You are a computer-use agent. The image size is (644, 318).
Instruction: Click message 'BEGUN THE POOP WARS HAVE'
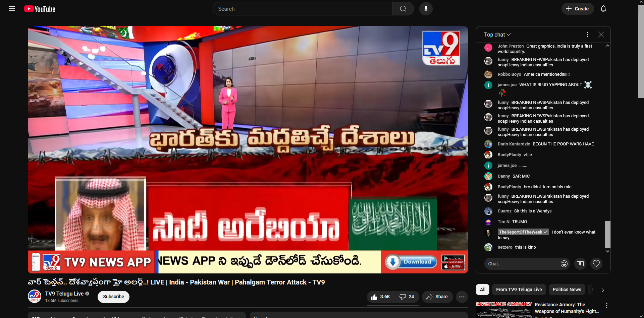point(563,144)
